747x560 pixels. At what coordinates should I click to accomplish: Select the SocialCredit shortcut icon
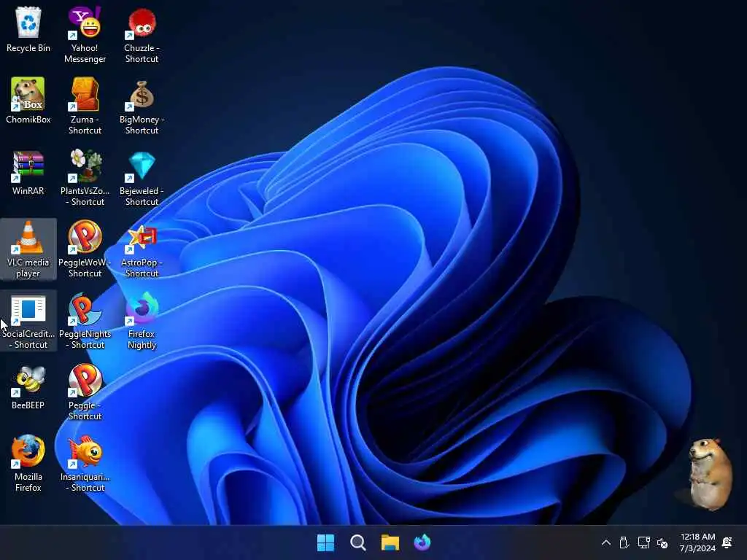coord(28,320)
